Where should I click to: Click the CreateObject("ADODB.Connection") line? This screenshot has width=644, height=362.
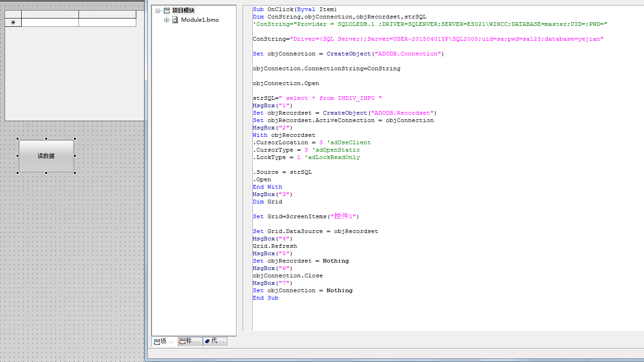[348, 54]
